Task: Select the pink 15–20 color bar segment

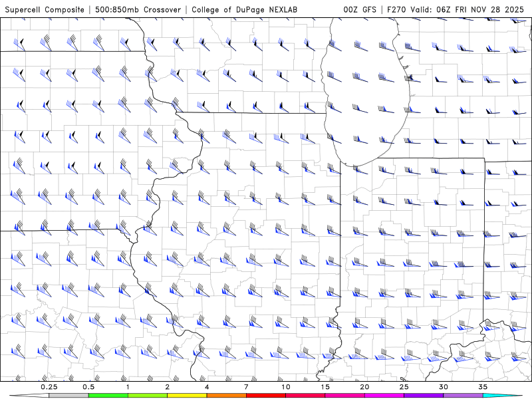Action: 345,396
